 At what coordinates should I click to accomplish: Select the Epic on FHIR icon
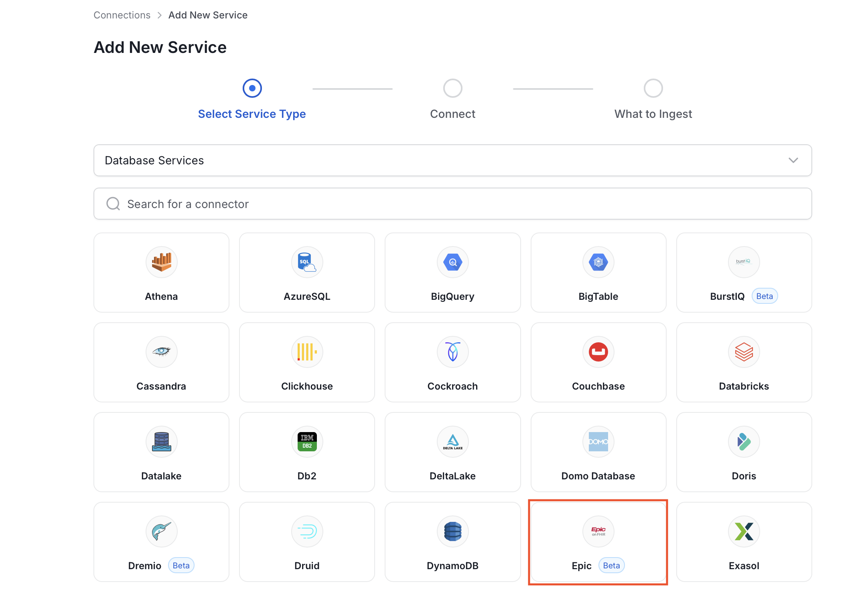click(598, 531)
